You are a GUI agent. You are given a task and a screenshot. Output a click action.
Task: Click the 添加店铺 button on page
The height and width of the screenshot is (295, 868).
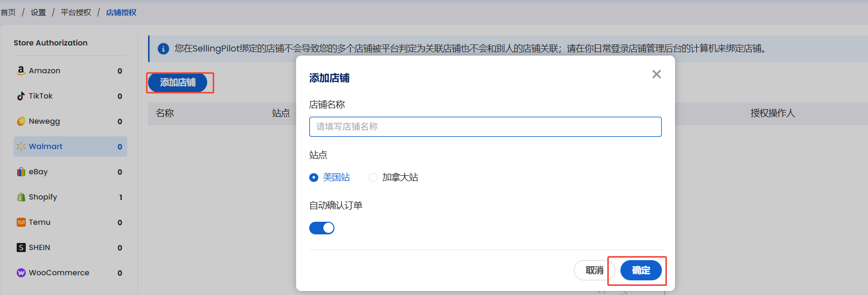[177, 82]
